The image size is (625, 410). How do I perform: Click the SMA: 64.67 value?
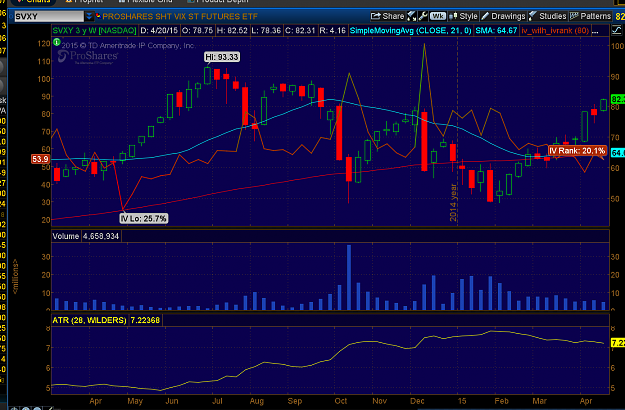click(496, 31)
